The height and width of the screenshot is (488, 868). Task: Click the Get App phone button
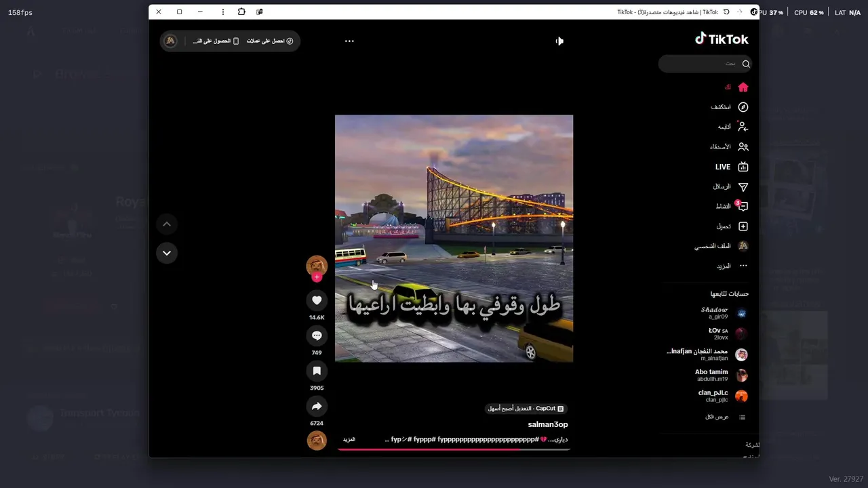click(216, 41)
